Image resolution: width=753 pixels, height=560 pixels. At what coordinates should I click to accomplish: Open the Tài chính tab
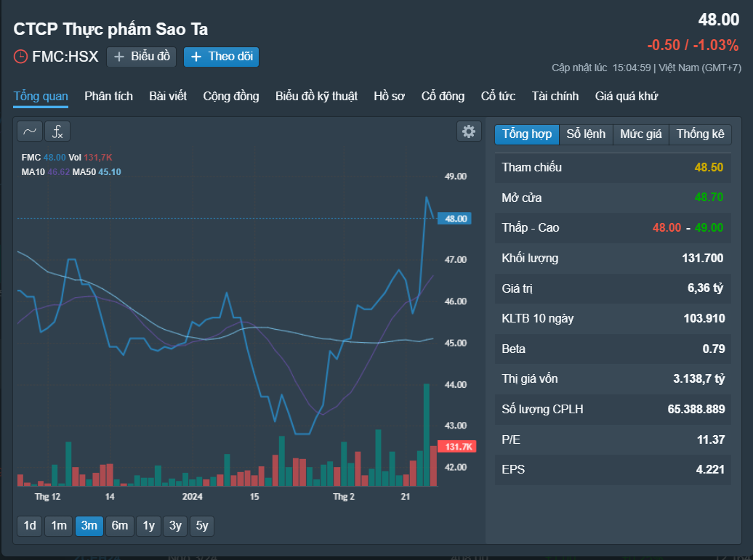pos(555,97)
